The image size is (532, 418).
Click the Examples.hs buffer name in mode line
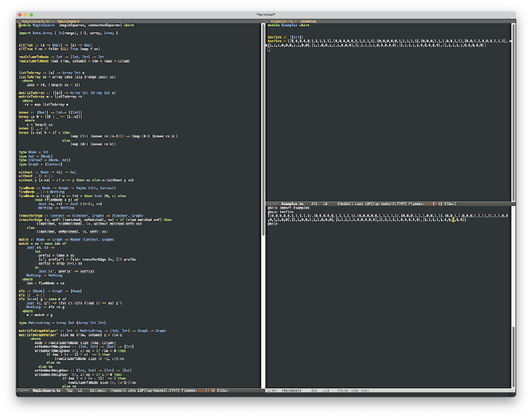[292, 204]
